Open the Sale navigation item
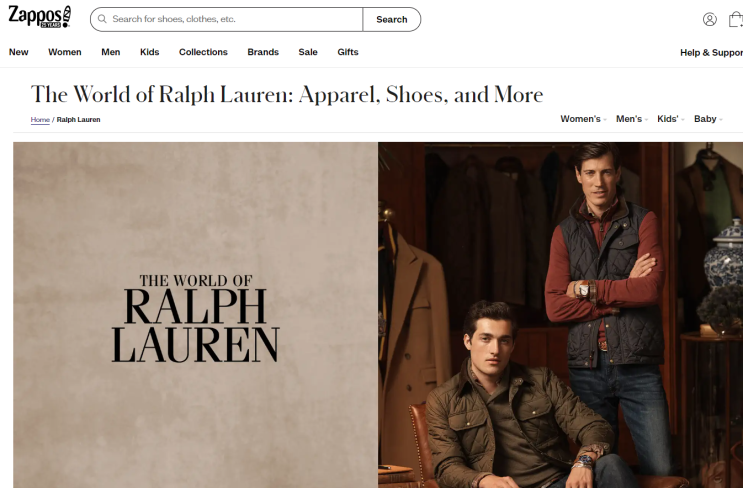The width and height of the screenshot is (743, 488). [308, 52]
